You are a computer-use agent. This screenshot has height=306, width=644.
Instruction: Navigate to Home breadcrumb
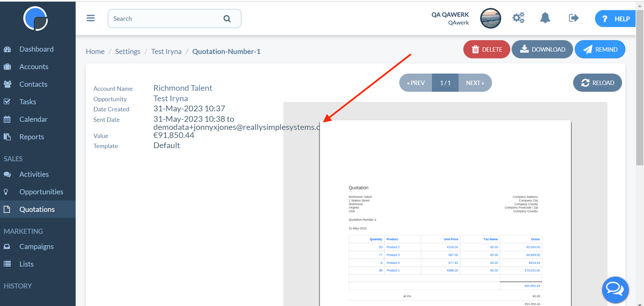pos(95,51)
